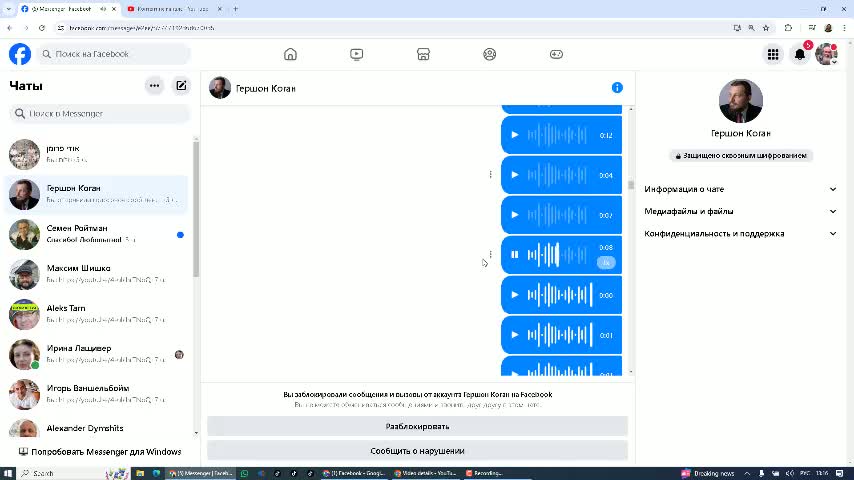Click the Сообщить о нарушении button
Viewport: 854px width, 480px height.
(x=417, y=451)
